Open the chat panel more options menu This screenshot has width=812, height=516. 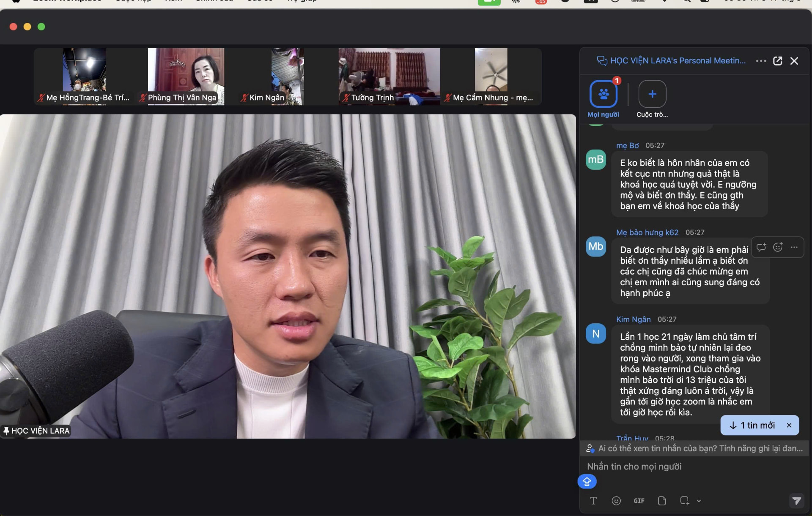click(761, 61)
